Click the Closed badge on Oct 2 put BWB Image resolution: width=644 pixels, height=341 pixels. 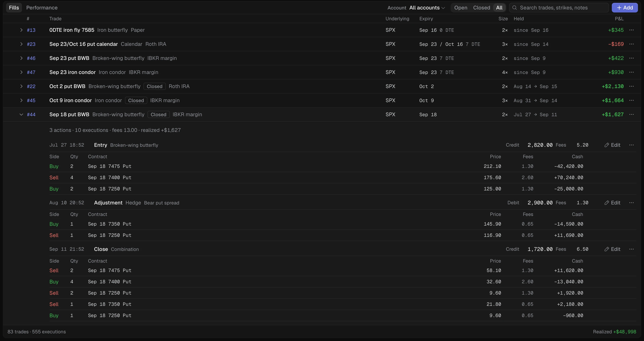pos(155,86)
